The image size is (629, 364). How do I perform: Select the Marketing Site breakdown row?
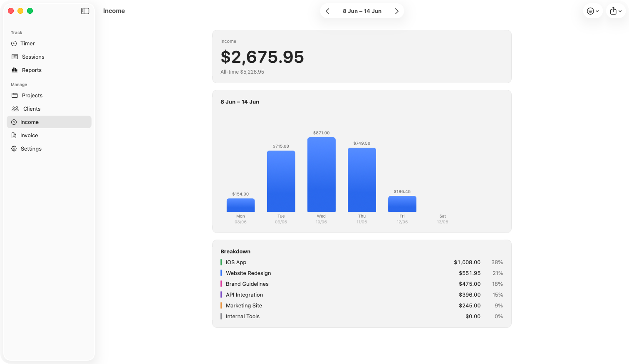pyautogui.click(x=362, y=306)
